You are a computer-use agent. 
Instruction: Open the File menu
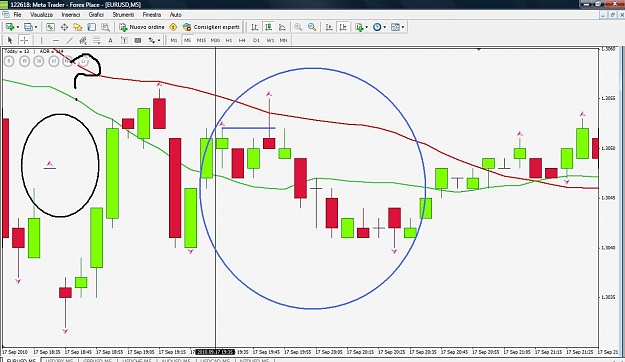tap(18, 15)
